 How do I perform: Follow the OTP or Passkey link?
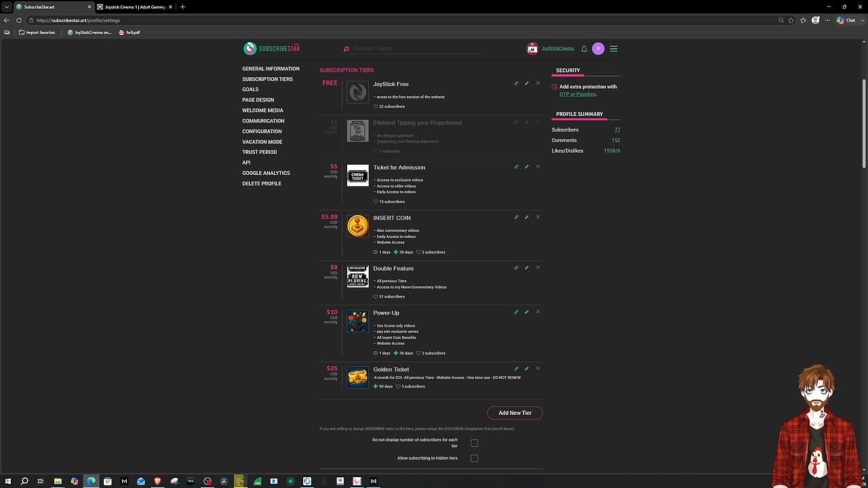(x=577, y=94)
